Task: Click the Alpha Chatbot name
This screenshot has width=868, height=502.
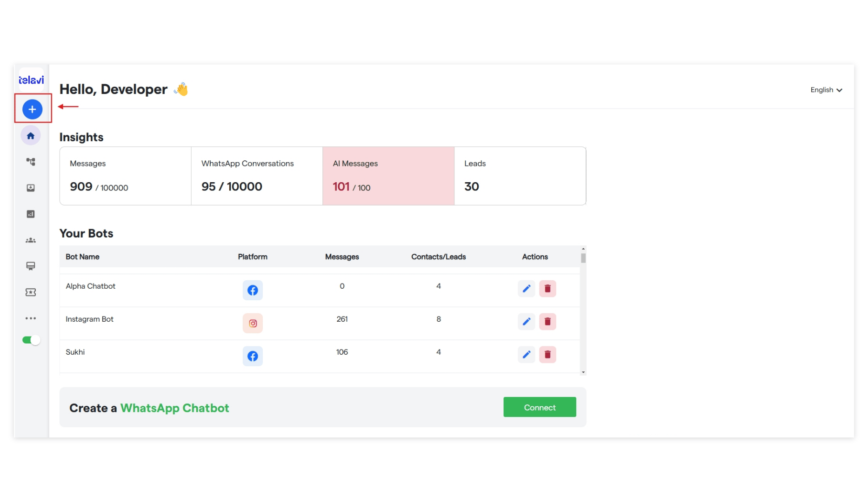Action: [90, 286]
